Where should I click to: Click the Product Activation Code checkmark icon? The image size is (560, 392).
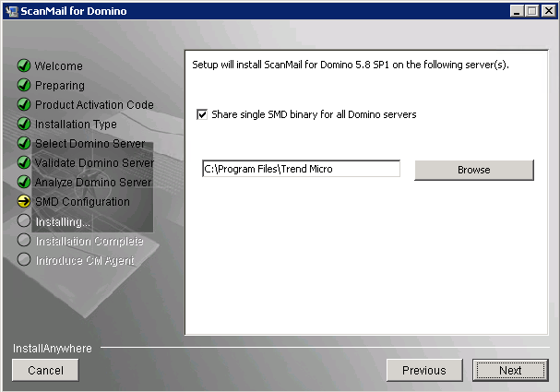[x=24, y=105]
